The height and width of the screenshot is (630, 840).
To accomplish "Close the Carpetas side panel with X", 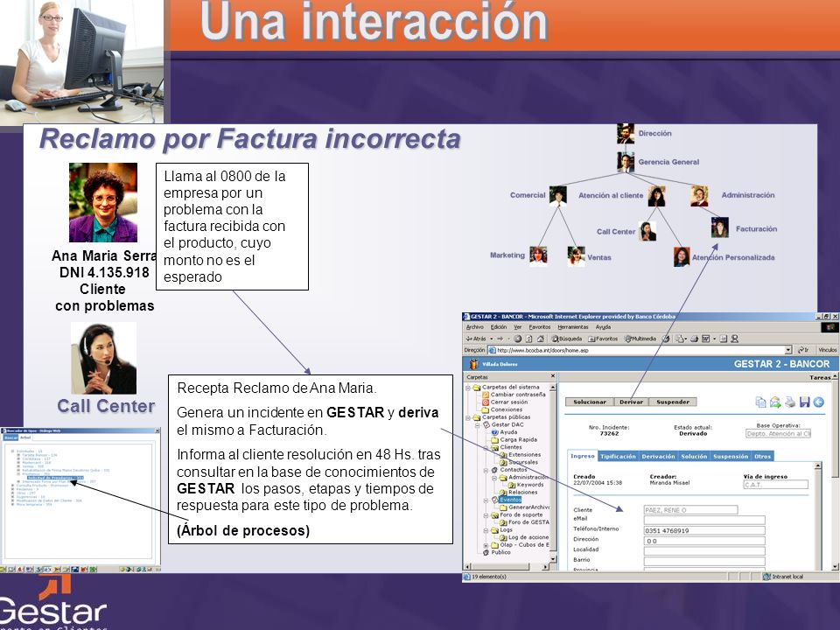I will coord(553,375).
